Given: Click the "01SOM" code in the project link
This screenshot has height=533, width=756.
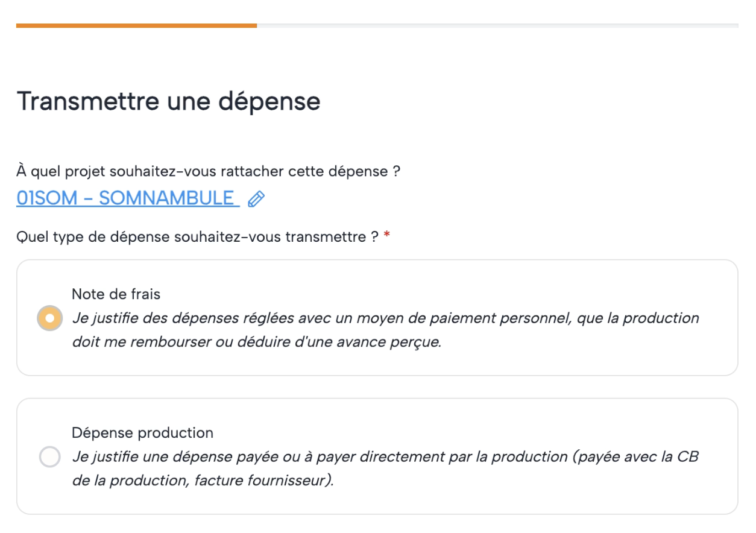Looking at the screenshot, I should click(x=47, y=198).
